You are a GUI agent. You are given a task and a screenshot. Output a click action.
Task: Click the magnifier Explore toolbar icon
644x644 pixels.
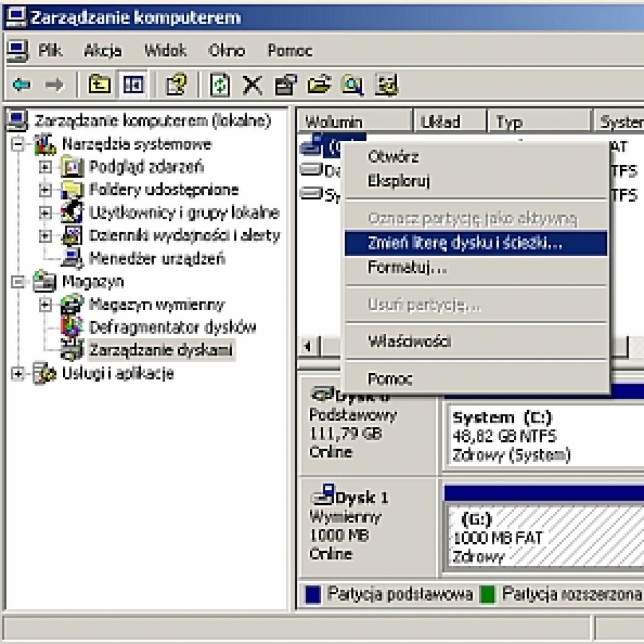pos(352,85)
